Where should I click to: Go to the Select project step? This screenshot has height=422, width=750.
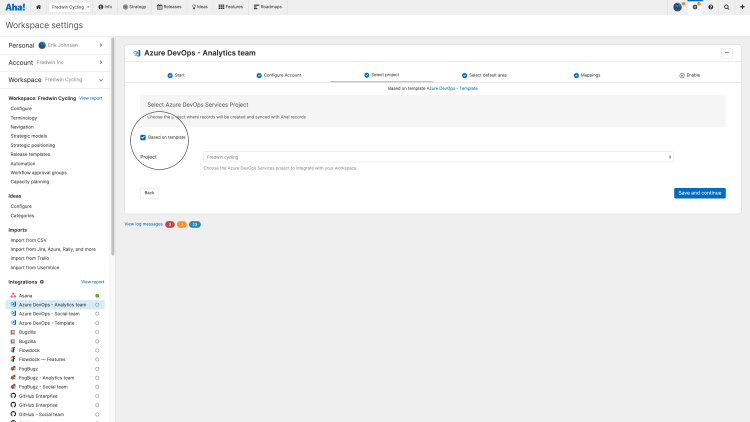pos(382,75)
